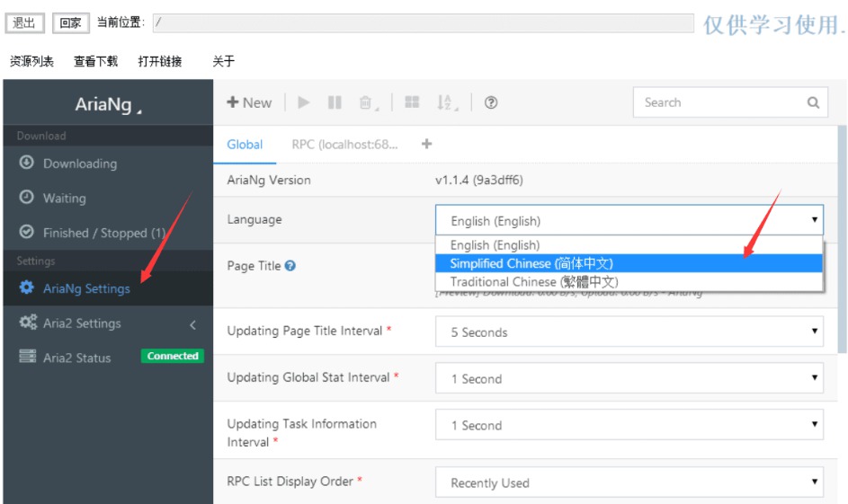Open the 打开链接 menu

tap(160, 61)
